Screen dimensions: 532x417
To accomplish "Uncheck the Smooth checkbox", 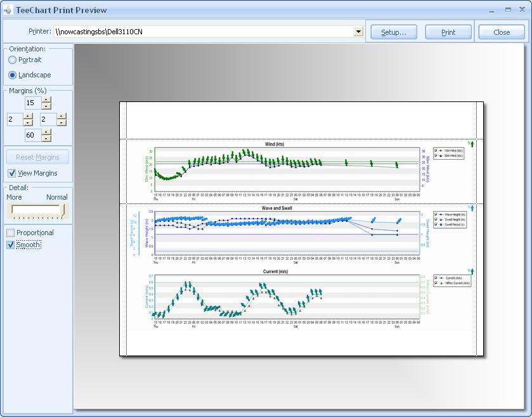I will coord(11,245).
